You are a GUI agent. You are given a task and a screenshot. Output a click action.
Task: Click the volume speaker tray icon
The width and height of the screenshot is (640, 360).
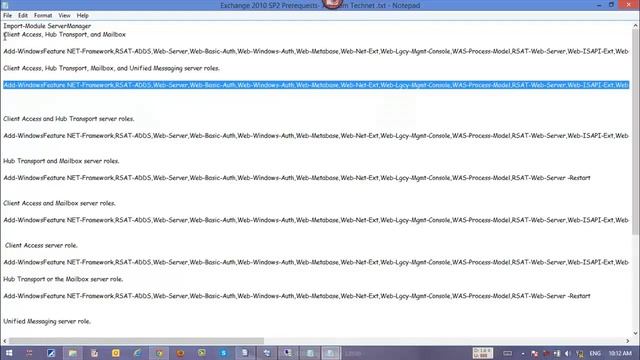pyautogui.click(x=567, y=353)
